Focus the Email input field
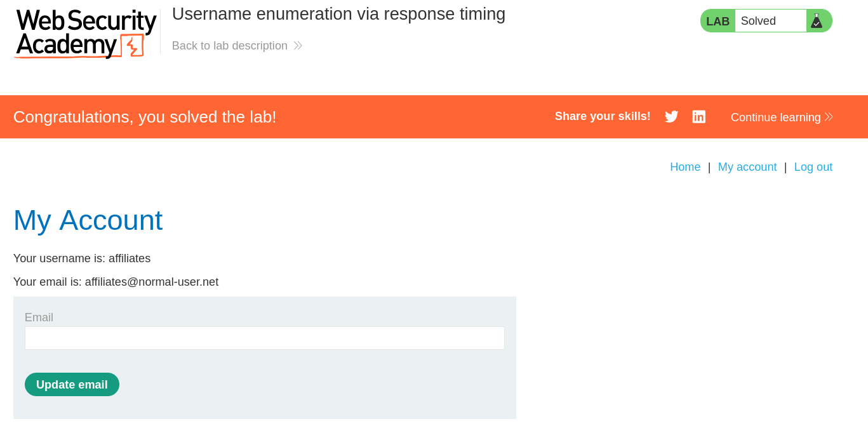The image size is (868, 433). tap(264, 338)
